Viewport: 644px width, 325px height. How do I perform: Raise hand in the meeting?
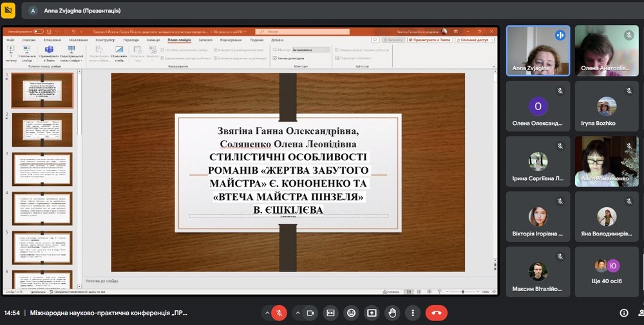(392, 313)
